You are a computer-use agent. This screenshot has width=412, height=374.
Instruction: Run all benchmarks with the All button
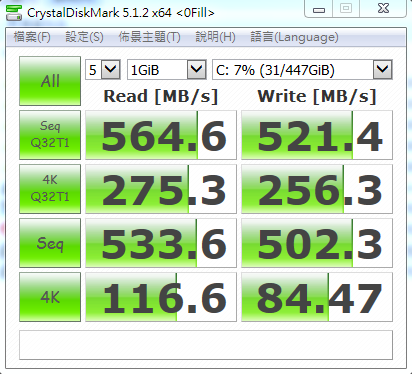pyautogui.click(x=50, y=81)
